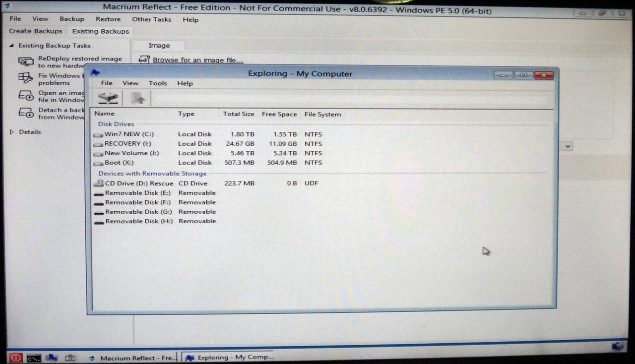
Task: Click the Detach a backup image icon
Action: tap(26, 113)
